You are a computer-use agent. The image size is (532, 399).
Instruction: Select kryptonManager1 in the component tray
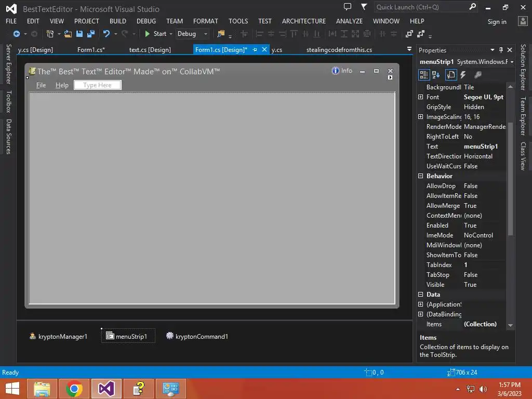[x=58, y=336]
